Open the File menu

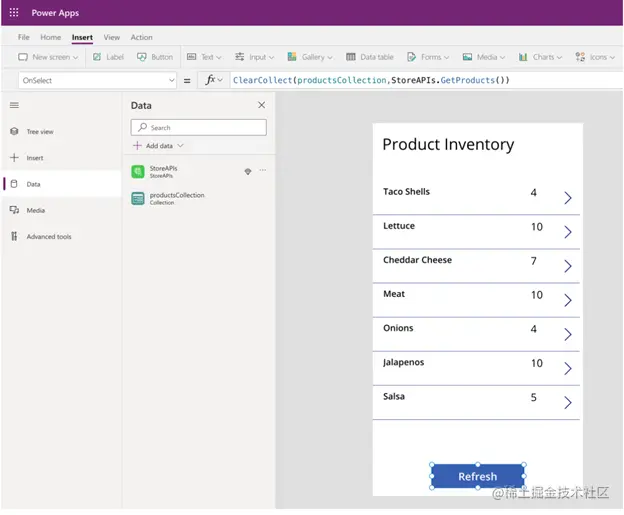coord(23,37)
